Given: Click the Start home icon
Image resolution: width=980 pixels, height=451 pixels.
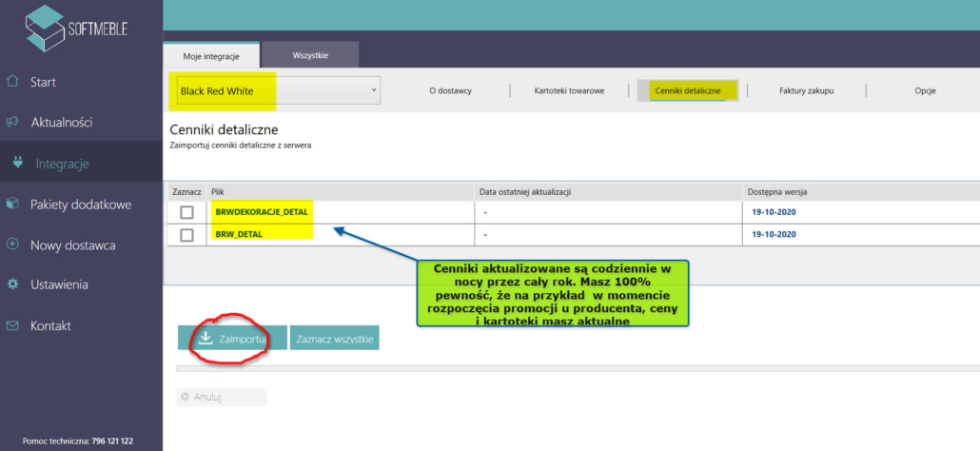Looking at the screenshot, I should point(12,82).
